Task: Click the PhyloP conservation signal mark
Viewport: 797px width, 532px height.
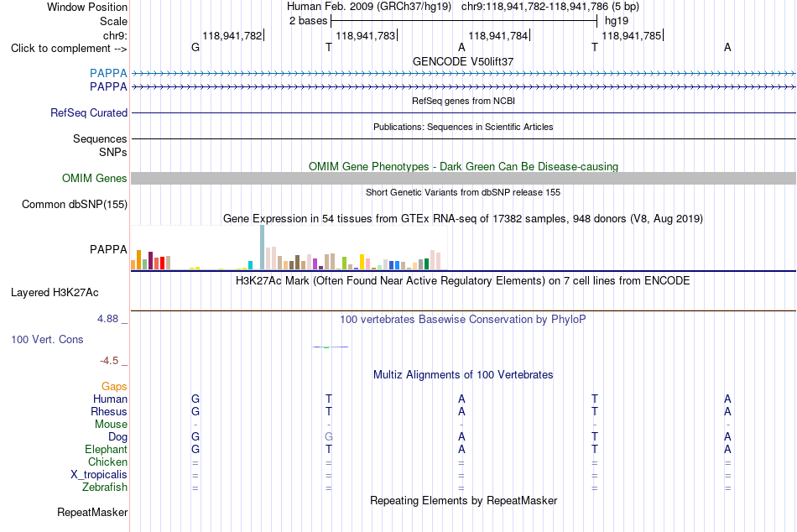Action: pos(331,347)
